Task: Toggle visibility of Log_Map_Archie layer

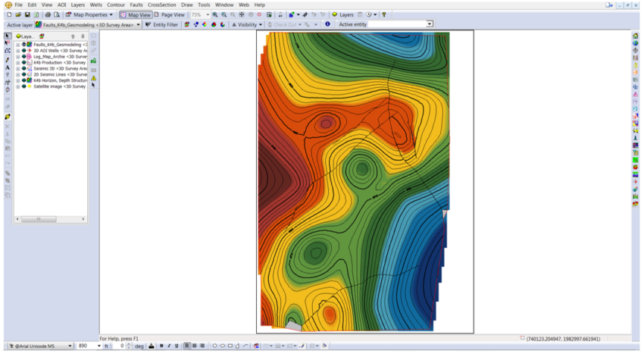Action: click(x=23, y=56)
